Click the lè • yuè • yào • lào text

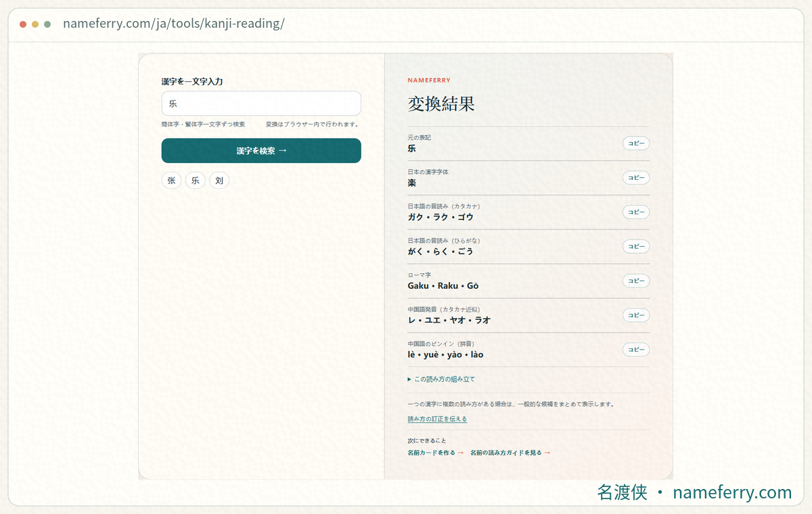point(445,354)
